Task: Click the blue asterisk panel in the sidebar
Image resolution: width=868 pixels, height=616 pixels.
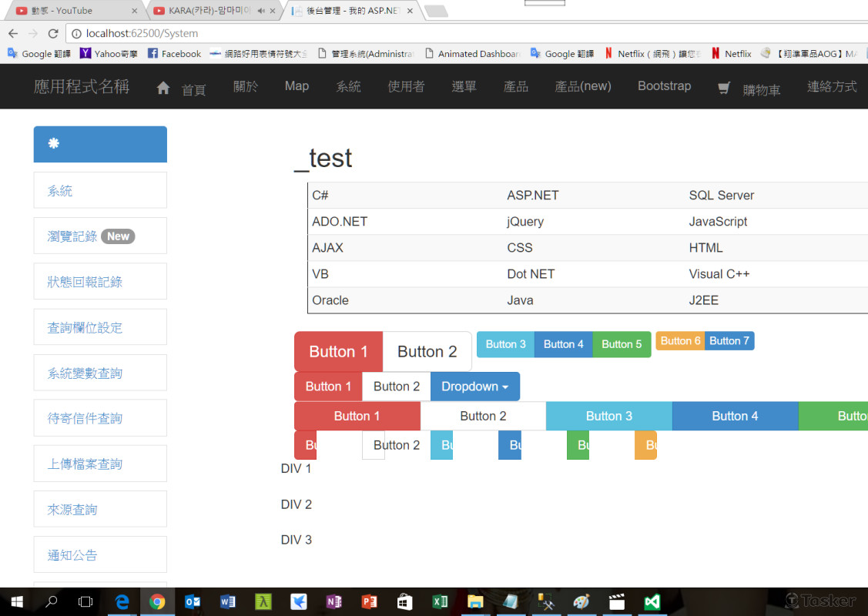Action: pyautogui.click(x=100, y=144)
